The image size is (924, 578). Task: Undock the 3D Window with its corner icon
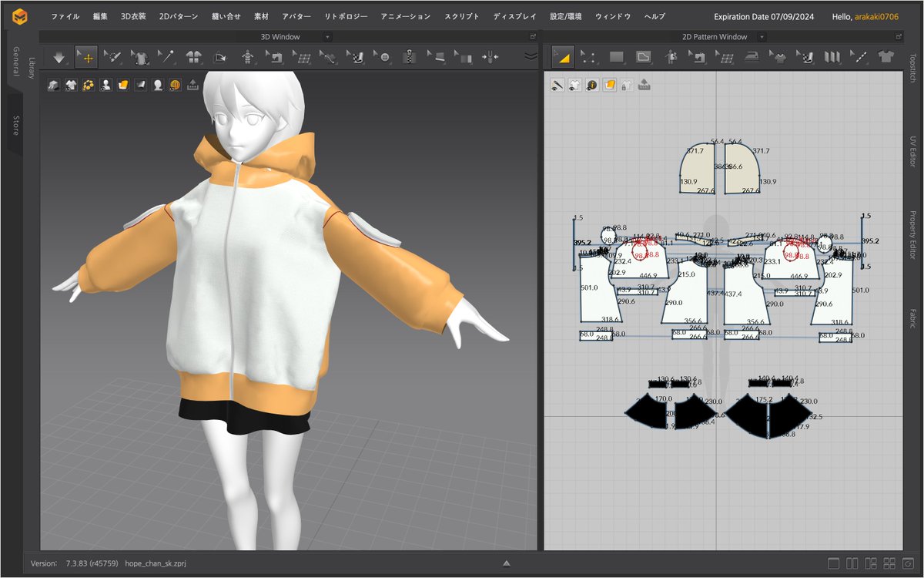coord(532,36)
